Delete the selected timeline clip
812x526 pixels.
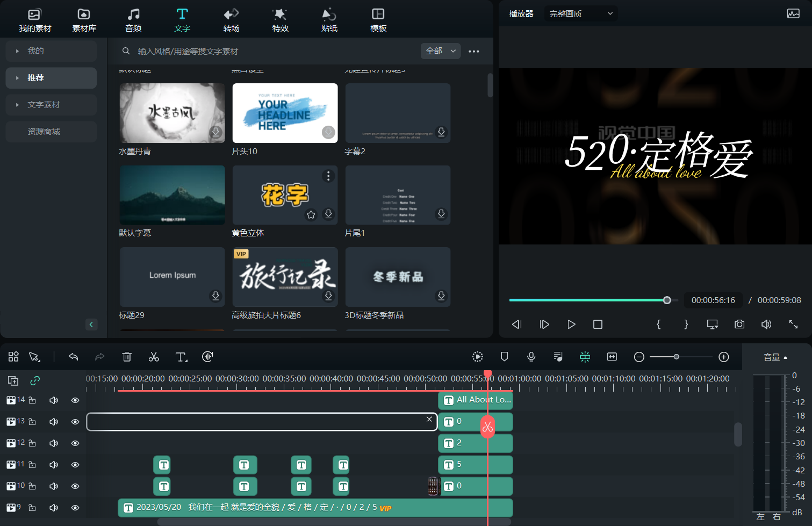point(127,356)
